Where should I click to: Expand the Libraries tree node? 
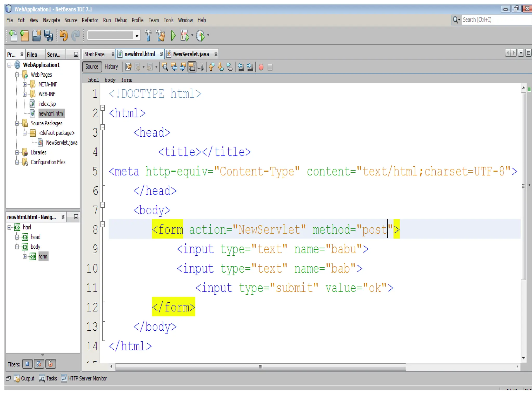(17, 152)
